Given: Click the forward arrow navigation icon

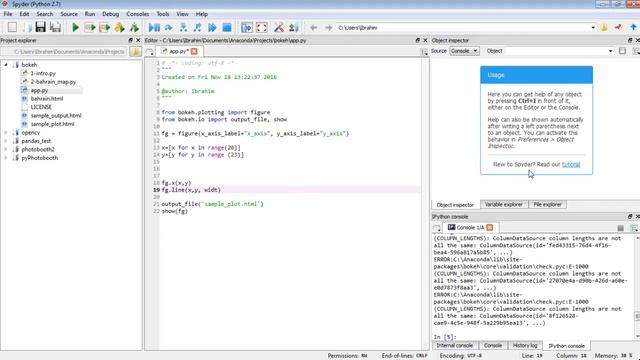Looking at the screenshot, I should [x=328, y=28].
